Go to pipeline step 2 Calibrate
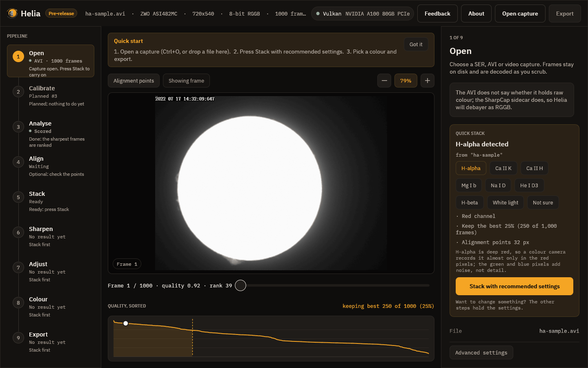The width and height of the screenshot is (588, 368). pyautogui.click(x=51, y=96)
